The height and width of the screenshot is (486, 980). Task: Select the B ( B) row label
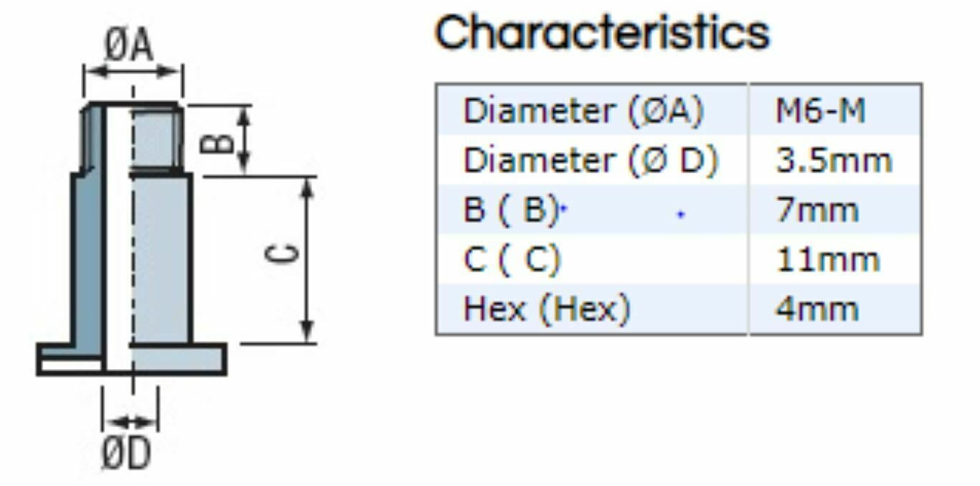coord(511,210)
